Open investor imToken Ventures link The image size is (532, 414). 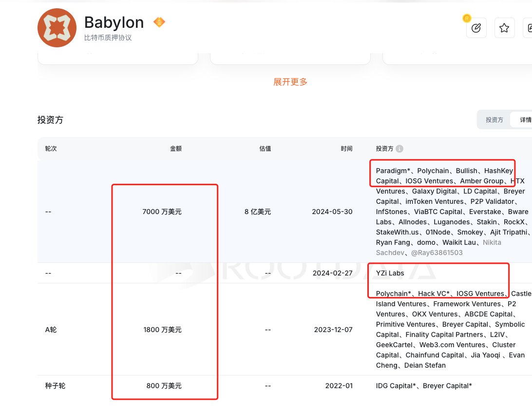[x=435, y=201]
